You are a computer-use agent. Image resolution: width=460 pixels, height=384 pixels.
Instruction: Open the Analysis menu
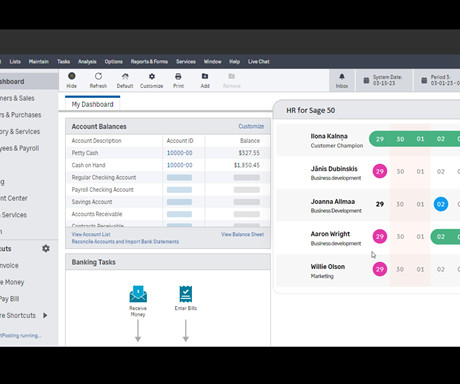(87, 62)
